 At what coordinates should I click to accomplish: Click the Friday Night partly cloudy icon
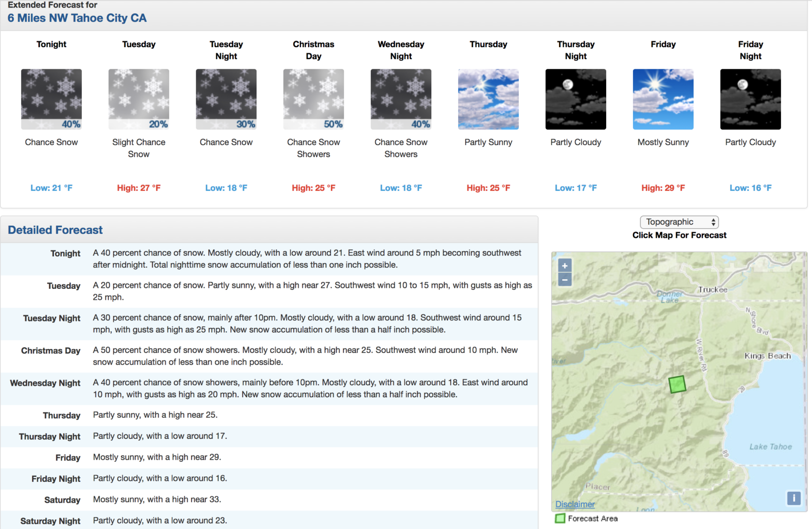coord(750,99)
